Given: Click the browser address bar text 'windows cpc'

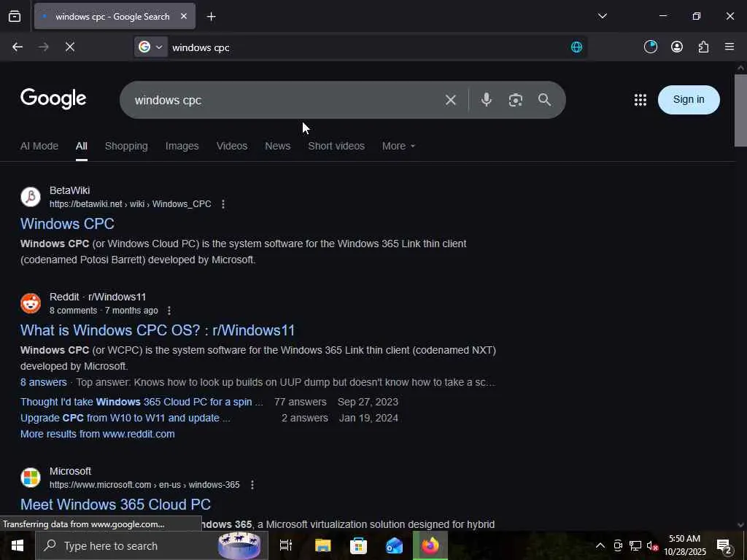Looking at the screenshot, I should click(x=201, y=47).
